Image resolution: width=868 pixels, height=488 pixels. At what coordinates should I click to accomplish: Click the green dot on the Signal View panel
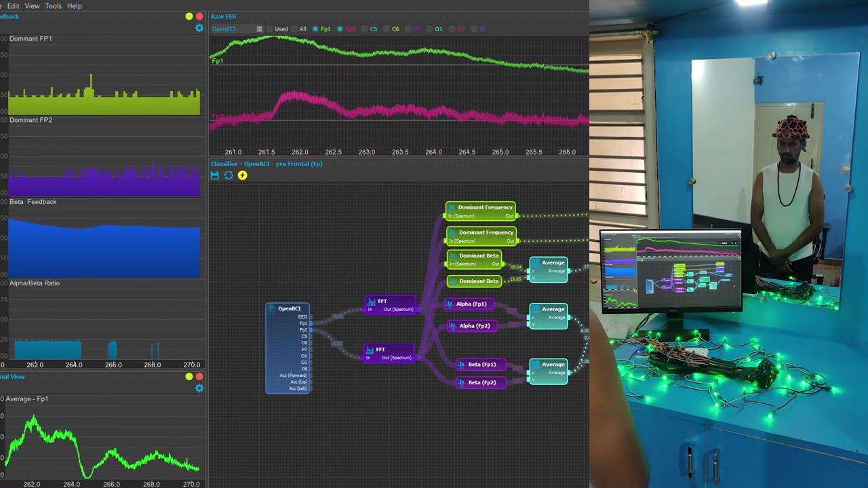pos(189,376)
